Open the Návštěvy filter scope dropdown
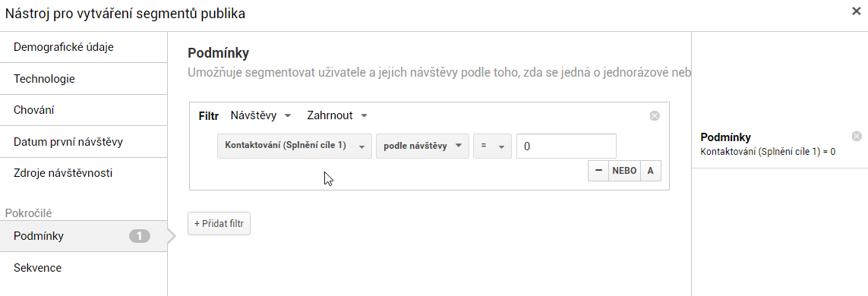 click(x=260, y=115)
